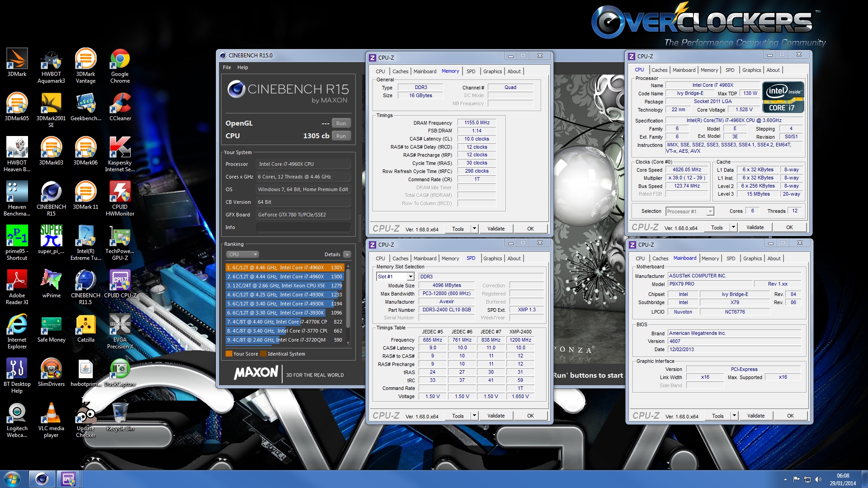Image resolution: width=868 pixels, height=488 pixels.
Task: Switch to Memory tab in SPD CPU-Z window
Action: coord(450,258)
